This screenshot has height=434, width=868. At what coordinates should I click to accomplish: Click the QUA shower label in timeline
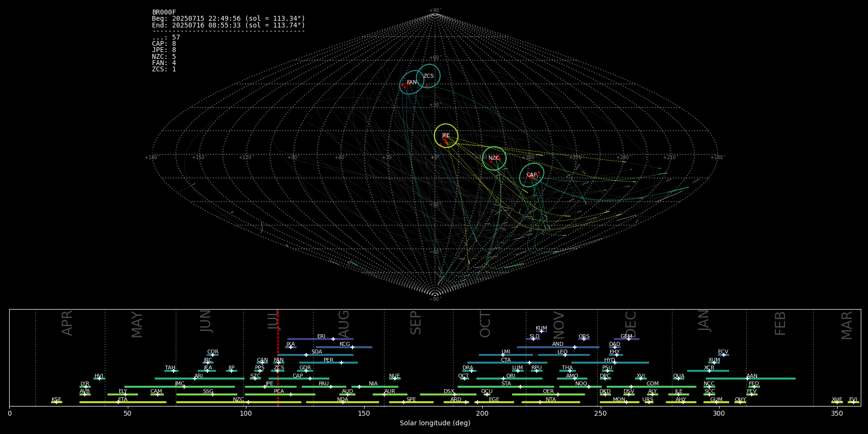point(679,376)
